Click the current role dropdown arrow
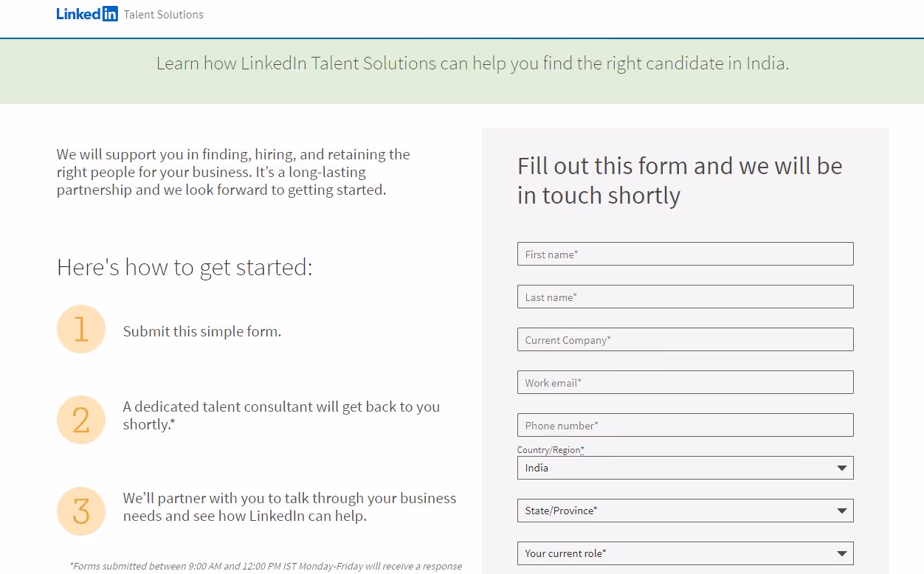Image resolution: width=924 pixels, height=574 pixels. click(x=841, y=553)
